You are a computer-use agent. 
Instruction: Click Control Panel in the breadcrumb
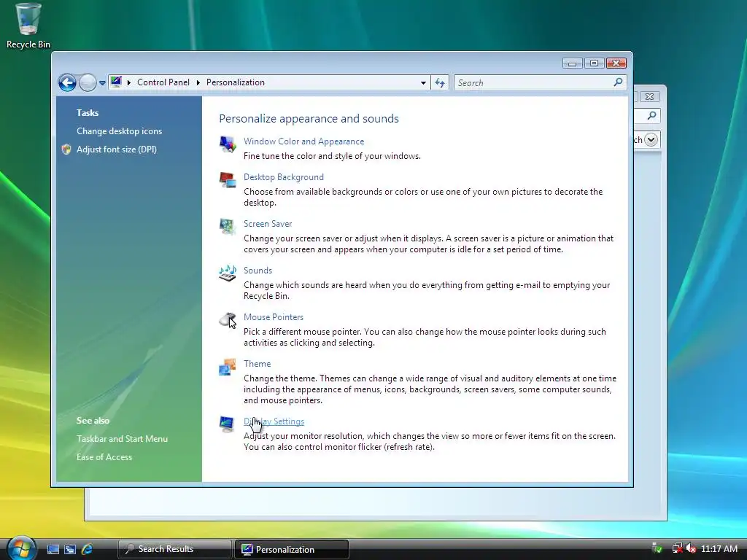pyautogui.click(x=163, y=82)
